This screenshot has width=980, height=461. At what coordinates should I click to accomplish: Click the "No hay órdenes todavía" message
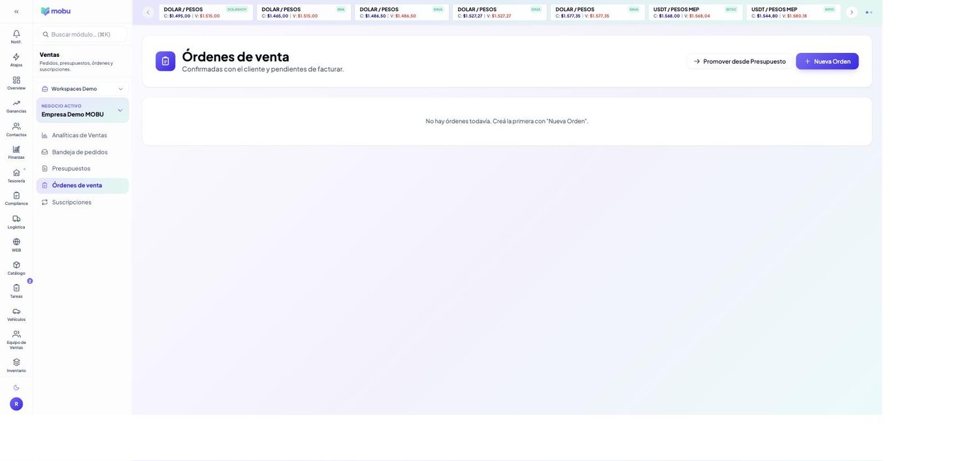tap(507, 121)
